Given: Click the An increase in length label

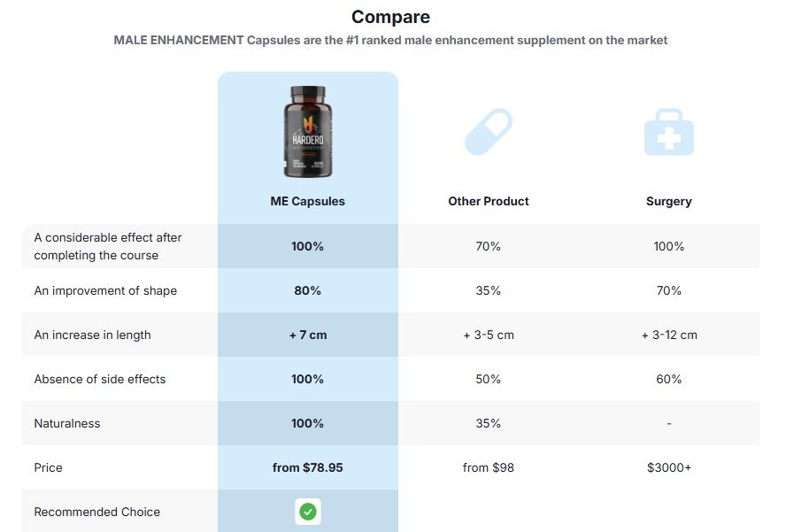Looking at the screenshot, I should (92, 335).
